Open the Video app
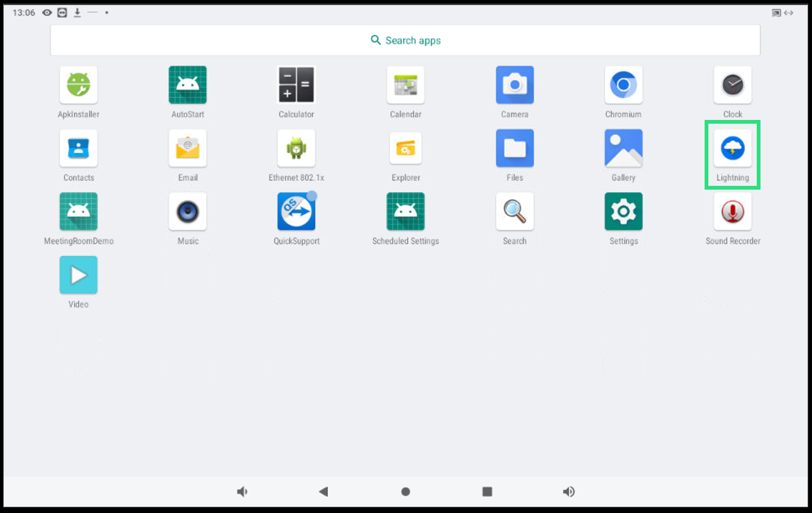 coord(78,275)
